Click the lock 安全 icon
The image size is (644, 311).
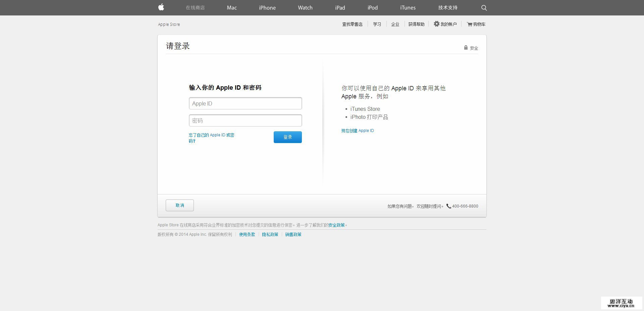click(466, 48)
